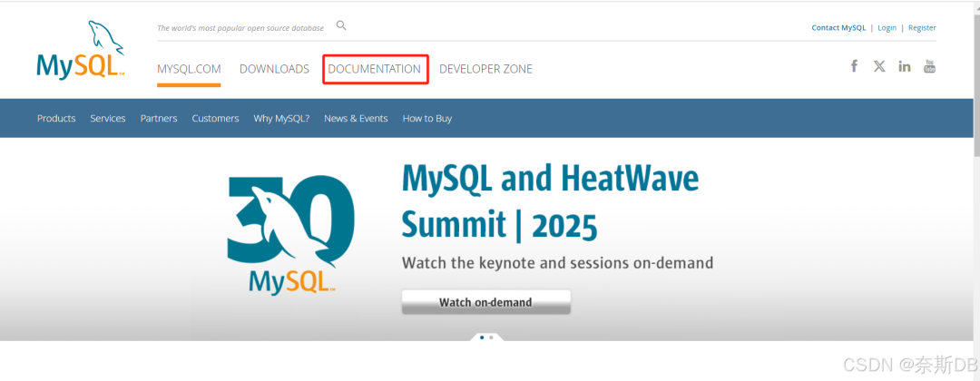Image resolution: width=980 pixels, height=381 pixels.
Task: Open the Services menu
Action: point(107,118)
